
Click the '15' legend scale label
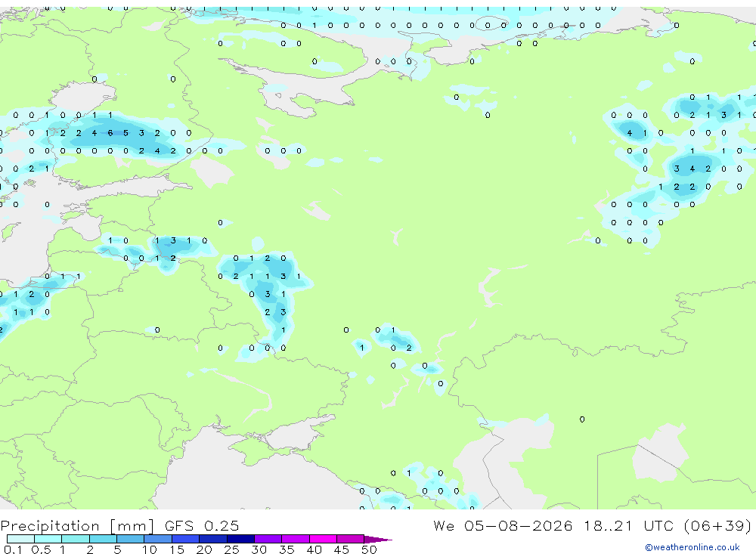tap(177, 549)
